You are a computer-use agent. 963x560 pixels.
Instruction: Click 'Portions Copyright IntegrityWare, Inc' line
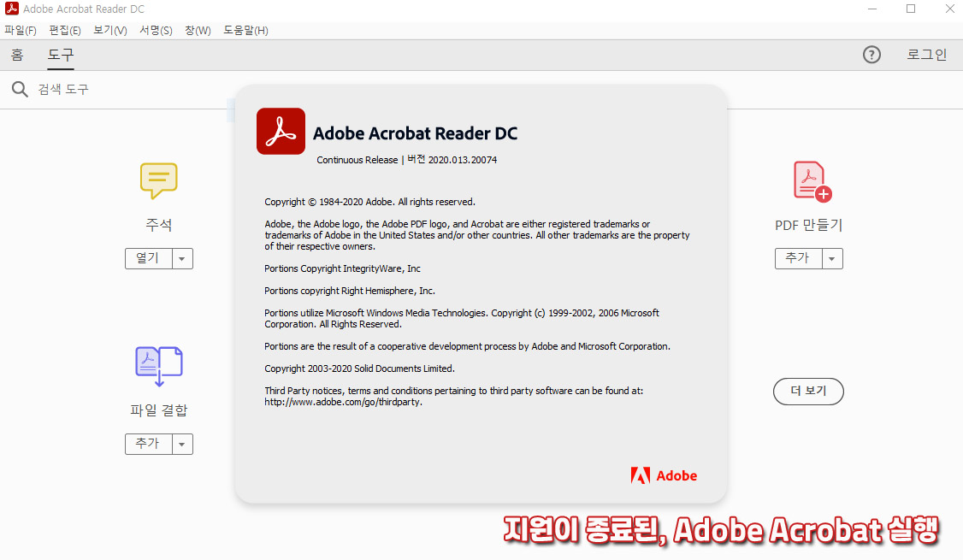(342, 268)
